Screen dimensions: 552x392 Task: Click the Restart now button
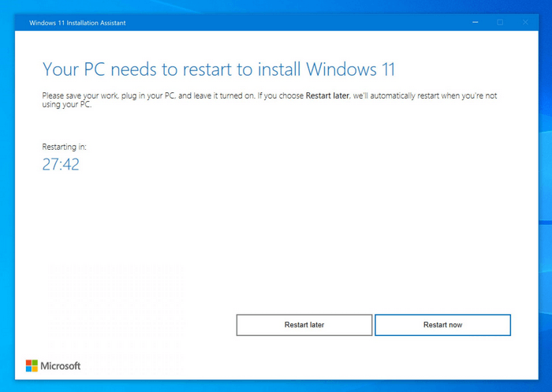click(x=442, y=325)
